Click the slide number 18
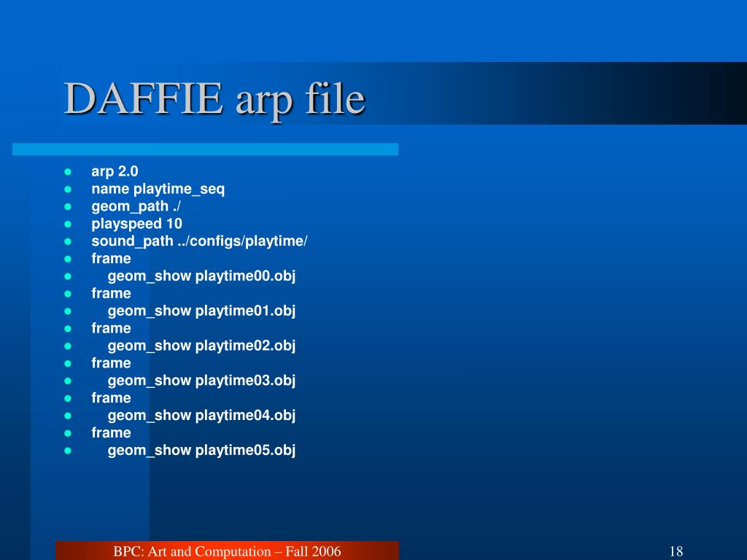747x560 pixels. click(676, 551)
